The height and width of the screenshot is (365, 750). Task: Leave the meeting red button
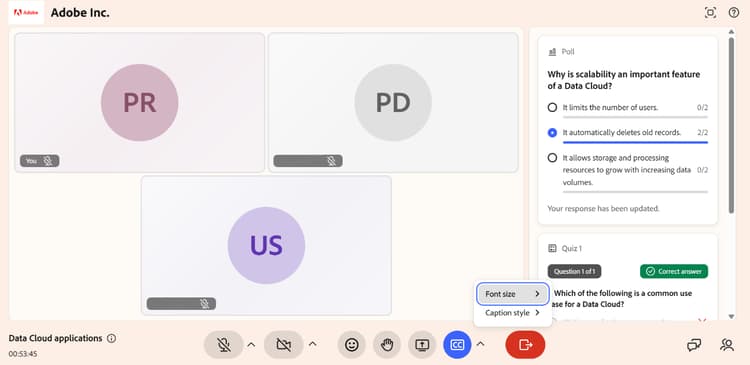[525, 344]
